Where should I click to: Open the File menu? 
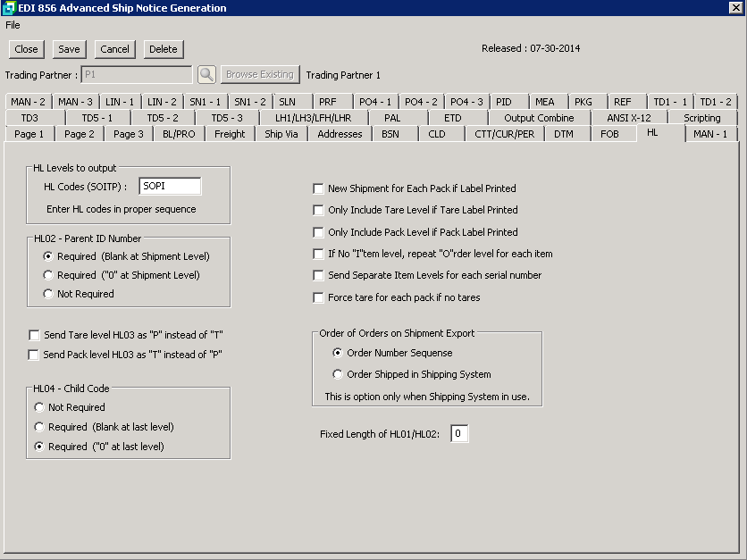click(13, 25)
